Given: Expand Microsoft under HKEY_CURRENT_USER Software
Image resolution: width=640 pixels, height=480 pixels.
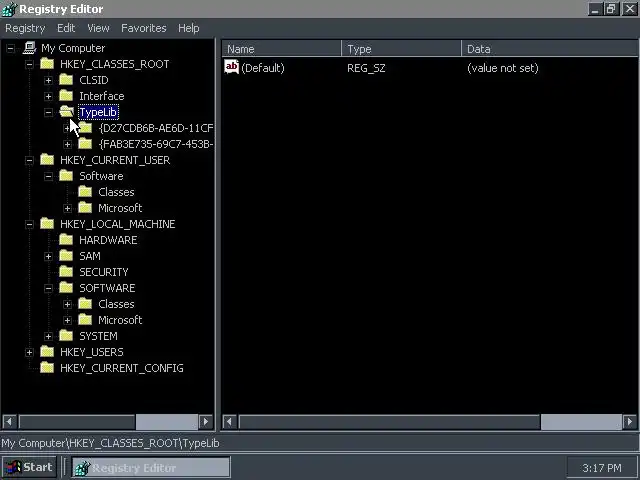Looking at the screenshot, I should point(67,208).
